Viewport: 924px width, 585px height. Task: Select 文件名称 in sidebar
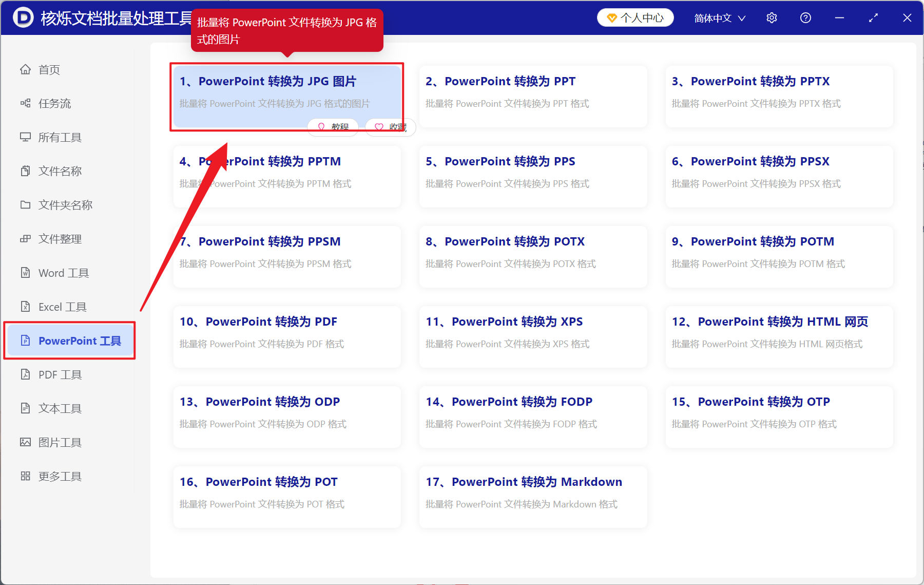(x=69, y=171)
